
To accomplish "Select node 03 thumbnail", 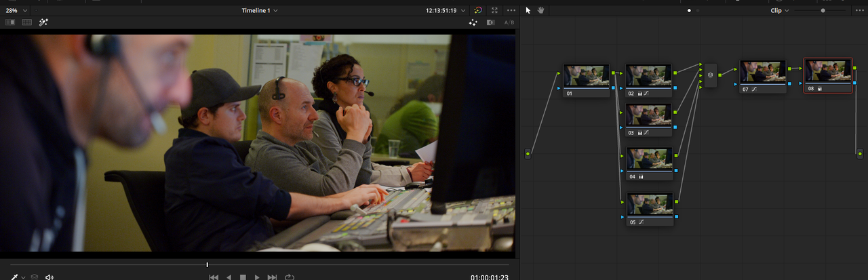I will click(648, 115).
